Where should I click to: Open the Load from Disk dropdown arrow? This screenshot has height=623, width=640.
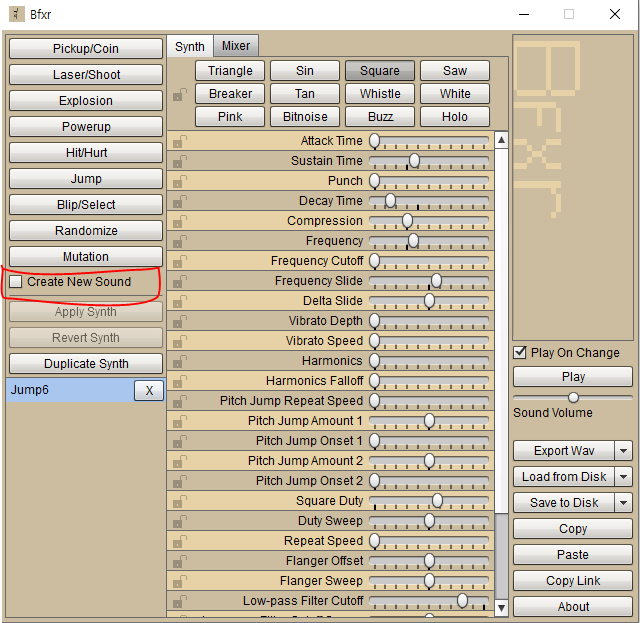[623, 476]
